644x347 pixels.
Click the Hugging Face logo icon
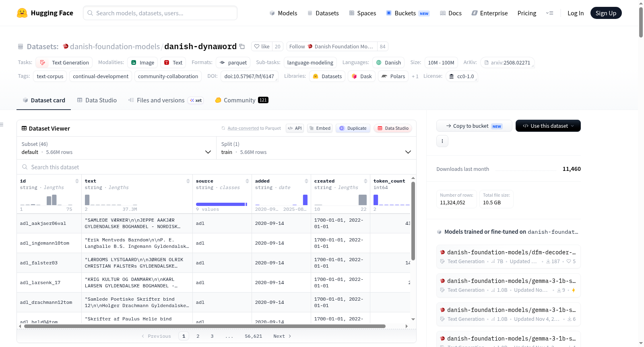click(x=22, y=13)
